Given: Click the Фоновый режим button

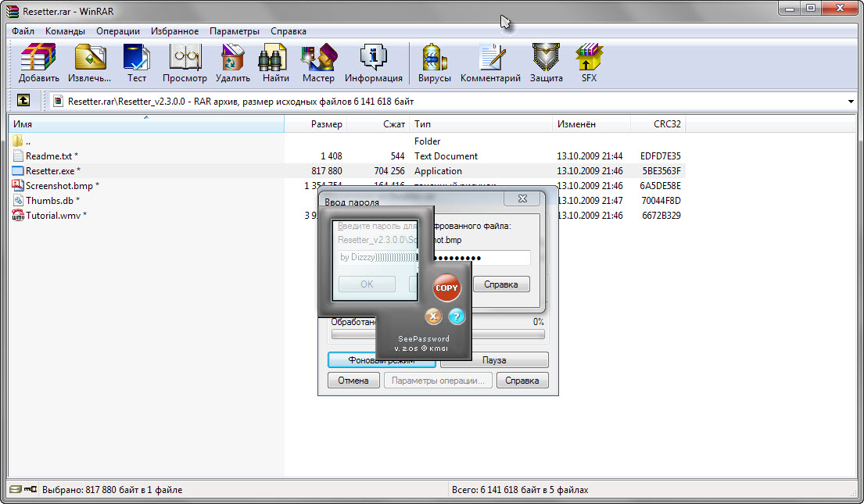Looking at the screenshot, I should click(382, 360).
